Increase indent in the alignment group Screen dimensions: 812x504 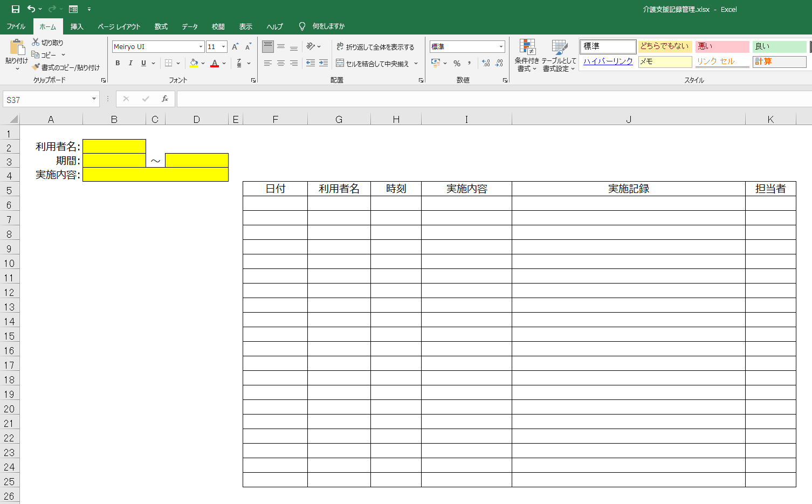[324, 63]
